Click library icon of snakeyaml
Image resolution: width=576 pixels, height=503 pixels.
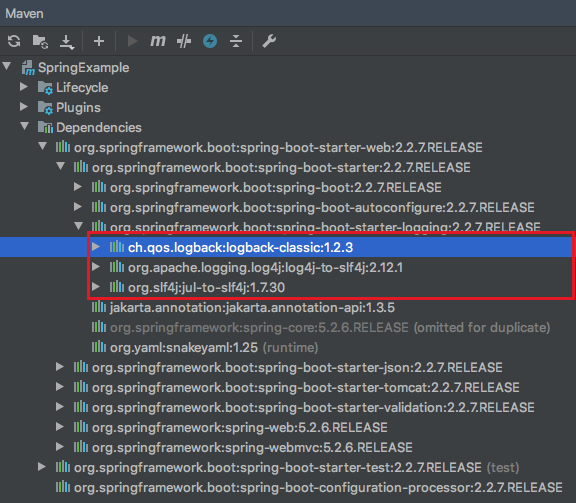99,346
